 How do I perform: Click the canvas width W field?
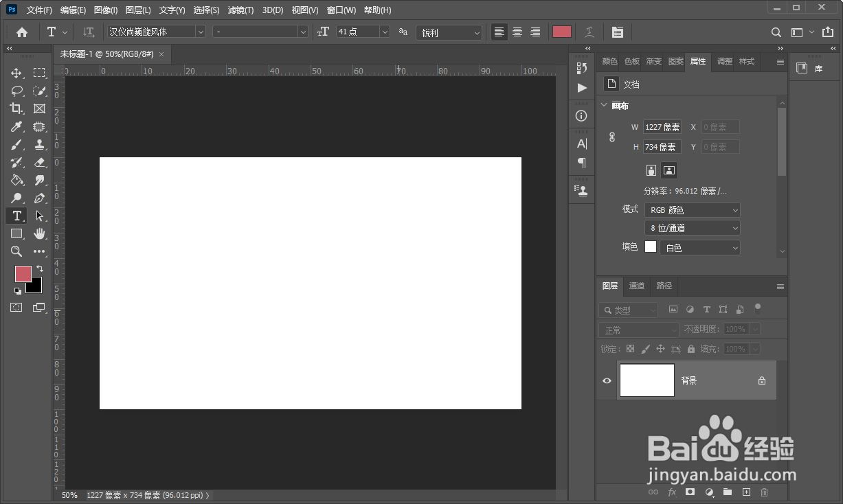662,127
